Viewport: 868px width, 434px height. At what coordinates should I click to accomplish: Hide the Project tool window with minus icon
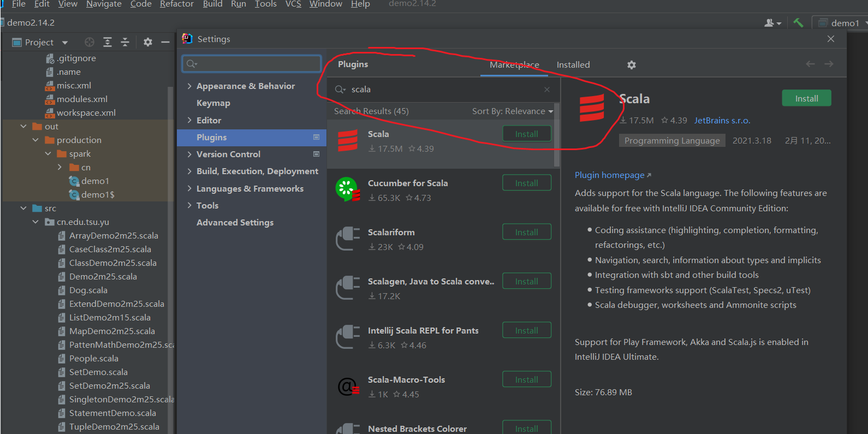165,42
